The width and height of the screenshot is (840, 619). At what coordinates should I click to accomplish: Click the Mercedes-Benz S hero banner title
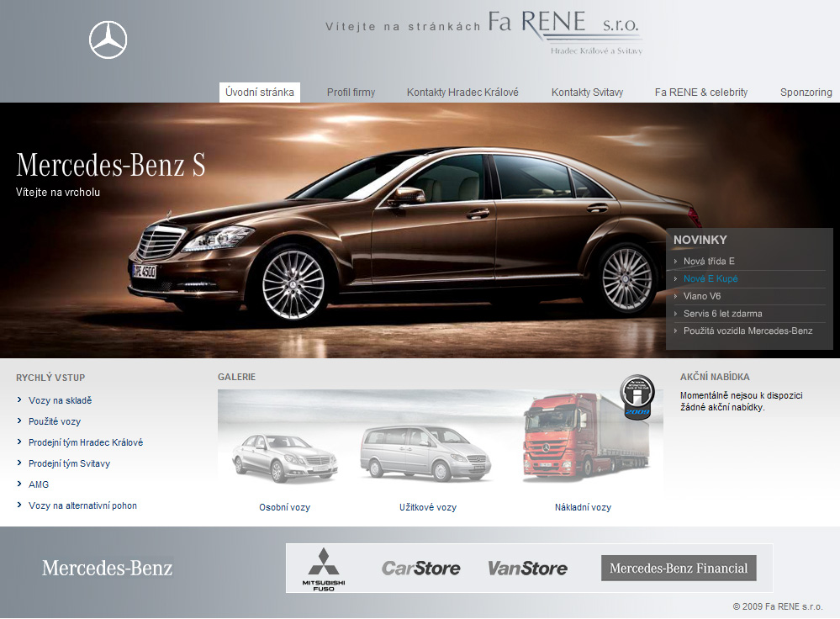point(111,165)
